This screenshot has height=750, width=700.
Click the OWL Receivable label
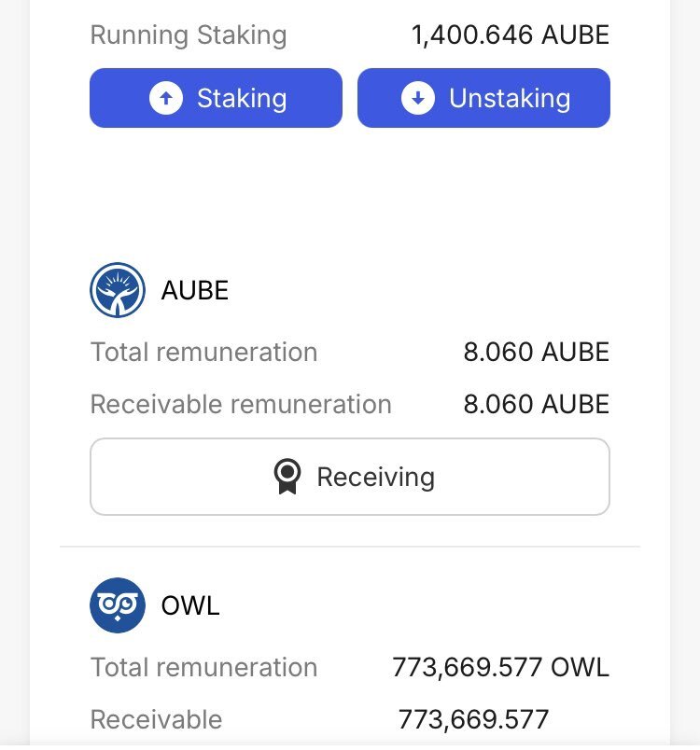click(x=156, y=719)
